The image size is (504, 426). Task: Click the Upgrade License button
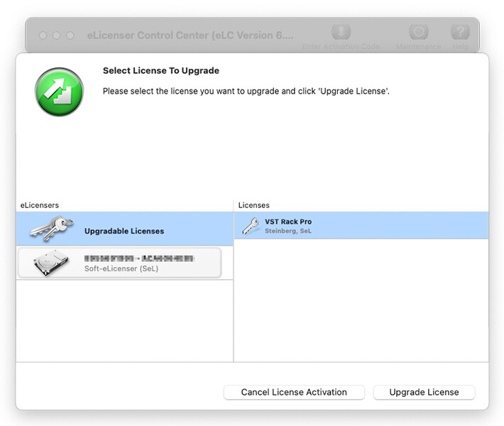(x=424, y=392)
